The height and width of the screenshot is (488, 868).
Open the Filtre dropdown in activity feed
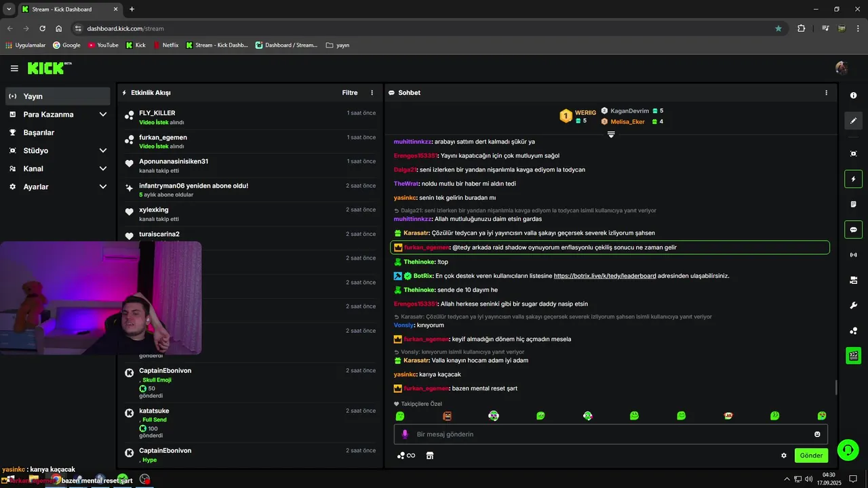[x=350, y=93]
